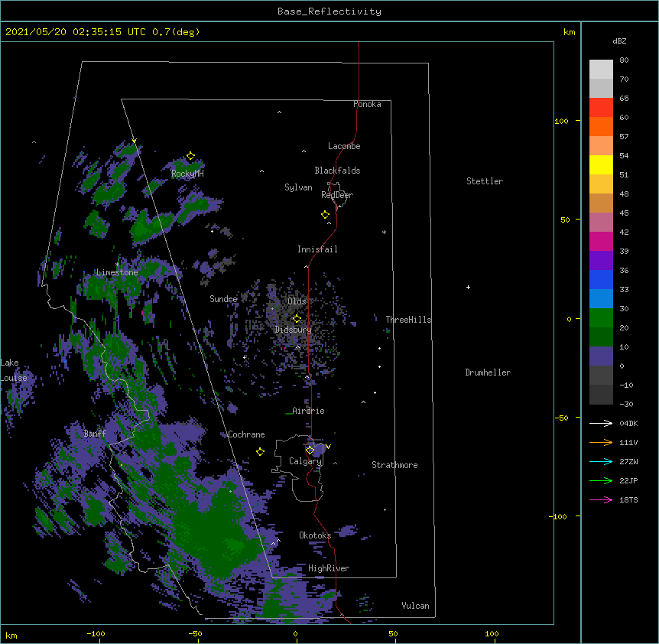Click the dBZ legend heading
Viewport: 659px width, 644px height.
click(x=619, y=41)
